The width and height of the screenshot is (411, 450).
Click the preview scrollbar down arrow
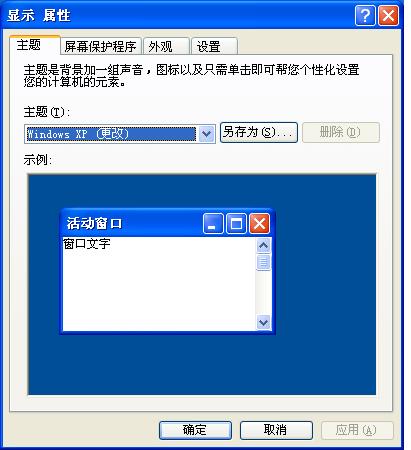click(263, 322)
